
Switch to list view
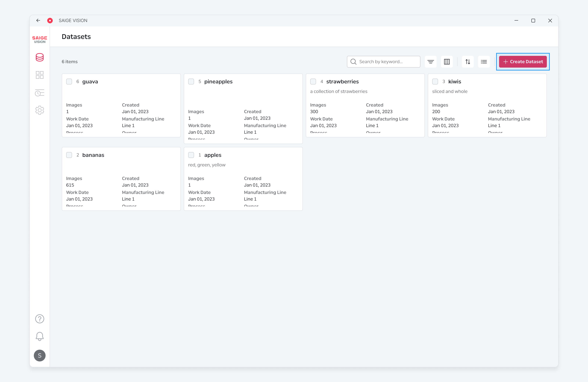click(484, 62)
